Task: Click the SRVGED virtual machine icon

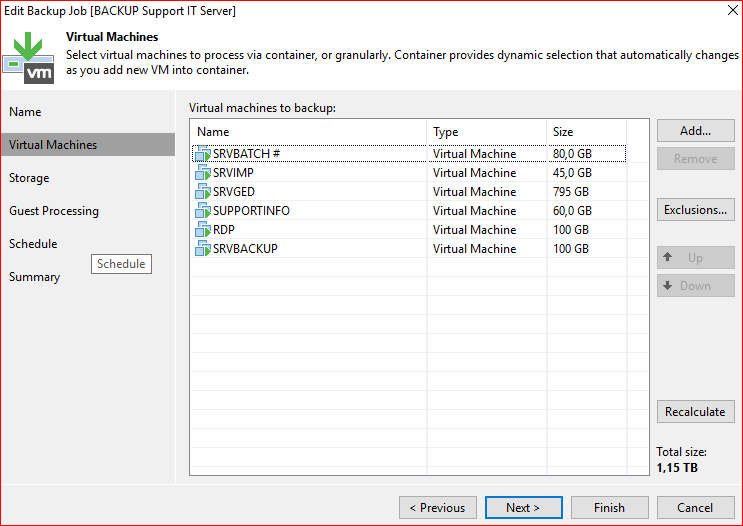Action: (x=202, y=192)
